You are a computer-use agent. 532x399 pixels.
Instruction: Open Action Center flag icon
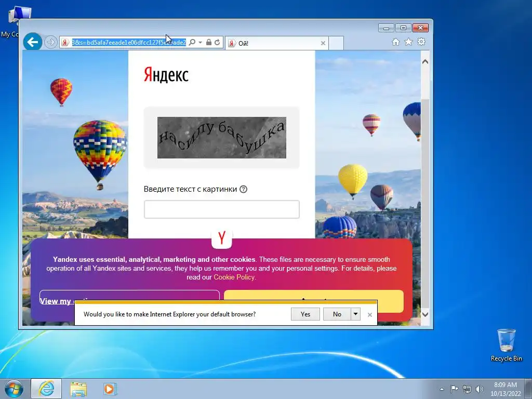(454, 389)
